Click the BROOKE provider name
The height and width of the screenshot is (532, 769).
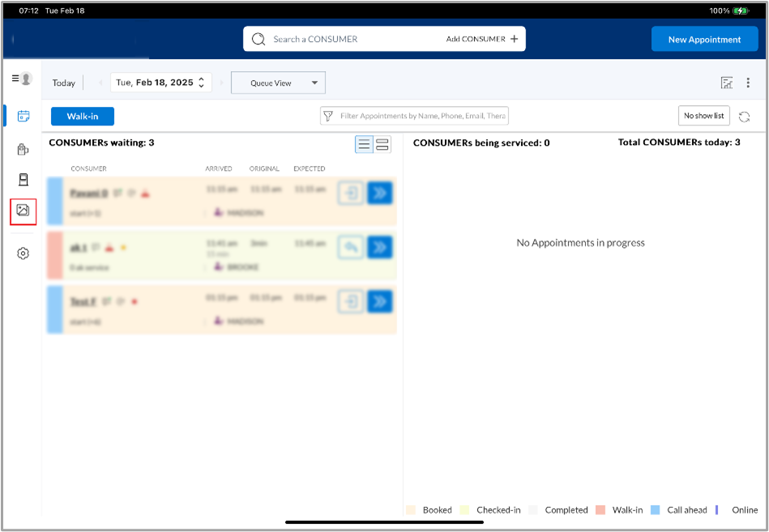(243, 267)
